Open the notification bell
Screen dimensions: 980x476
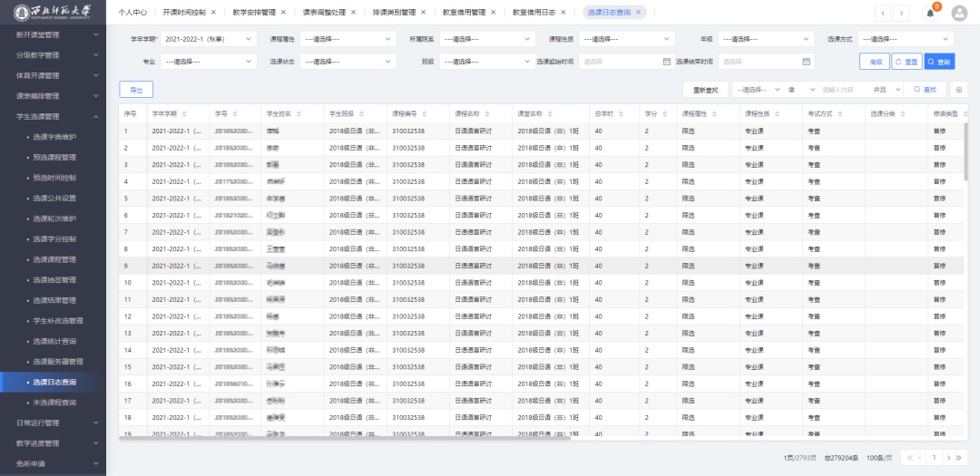(930, 13)
